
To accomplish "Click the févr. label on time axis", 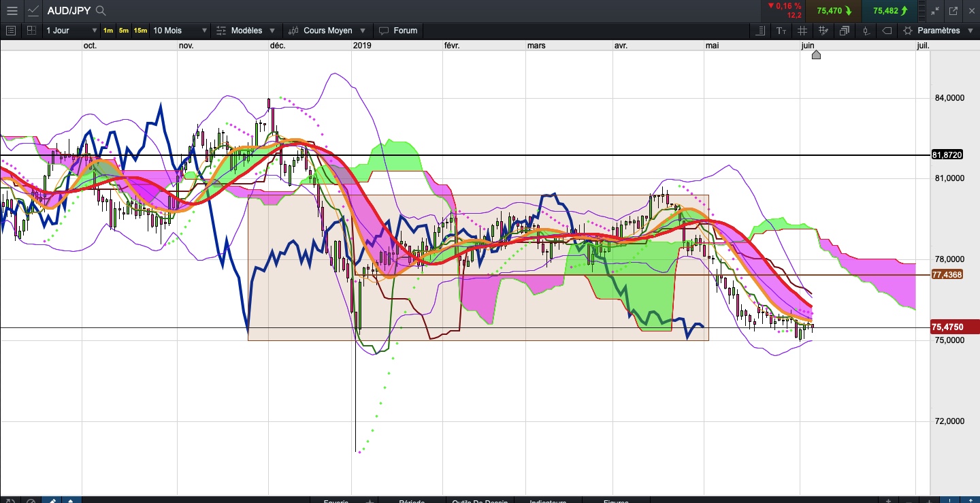I will pos(452,46).
